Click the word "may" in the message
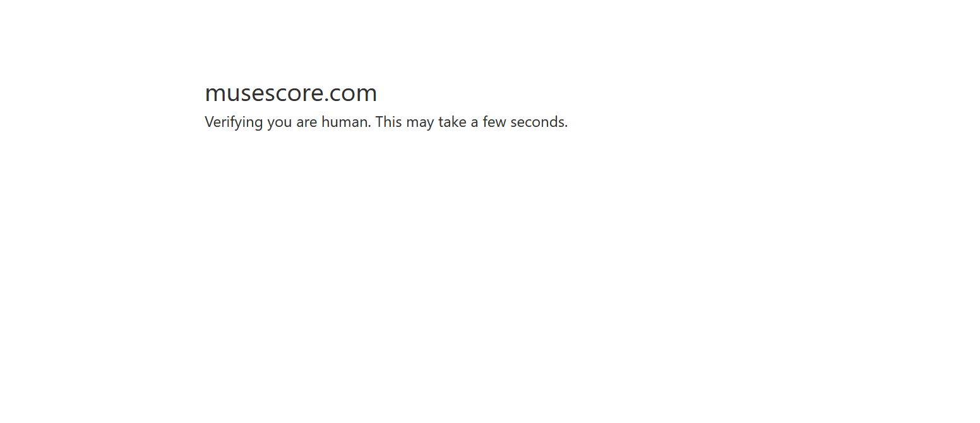Viewport: 980px width, 423px height. (420, 123)
